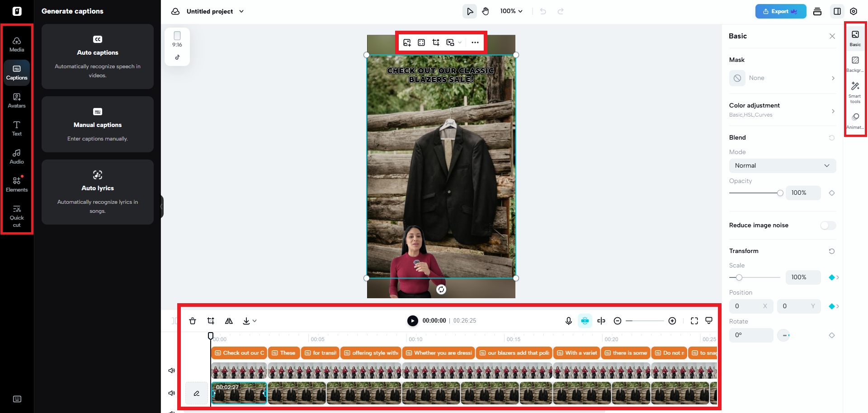Toggle the Opacity keyframe diamond
Viewport: 868px width, 413px height.
(832, 193)
